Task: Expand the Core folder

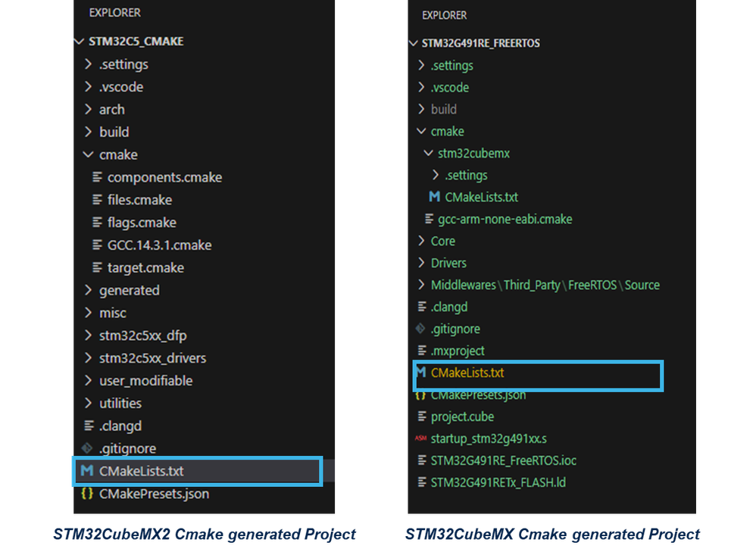Action: point(421,241)
